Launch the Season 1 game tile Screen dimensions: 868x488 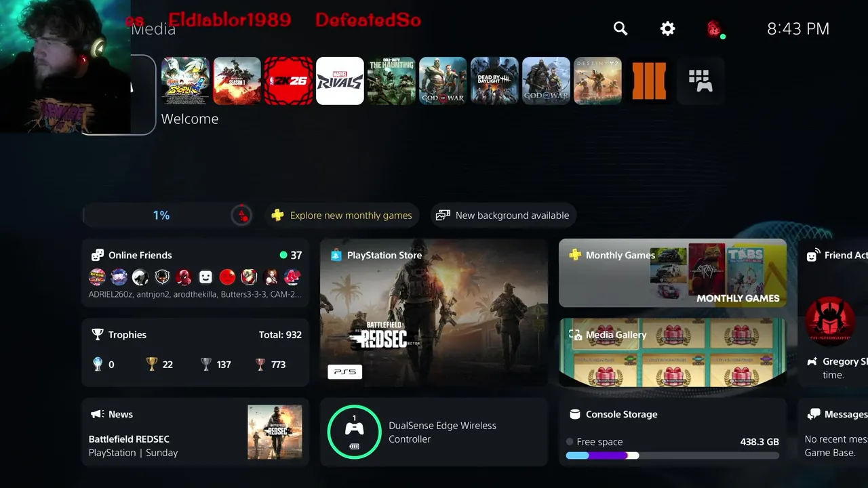(237, 81)
